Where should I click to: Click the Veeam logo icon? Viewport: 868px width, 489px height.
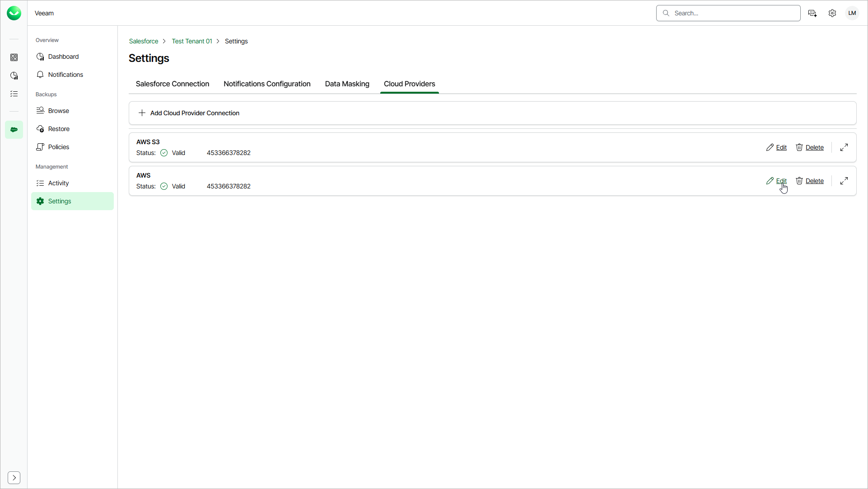tap(14, 13)
